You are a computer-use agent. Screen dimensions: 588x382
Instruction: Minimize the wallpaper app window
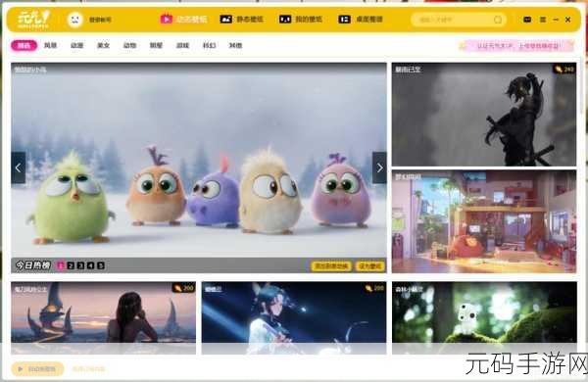click(x=556, y=20)
